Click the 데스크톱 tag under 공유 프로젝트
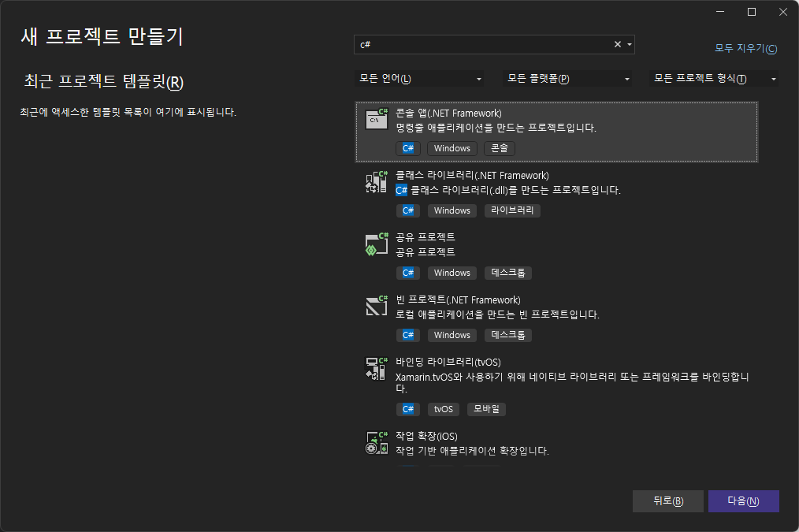Screen dimensions: 799x532 click(x=508, y=273)
